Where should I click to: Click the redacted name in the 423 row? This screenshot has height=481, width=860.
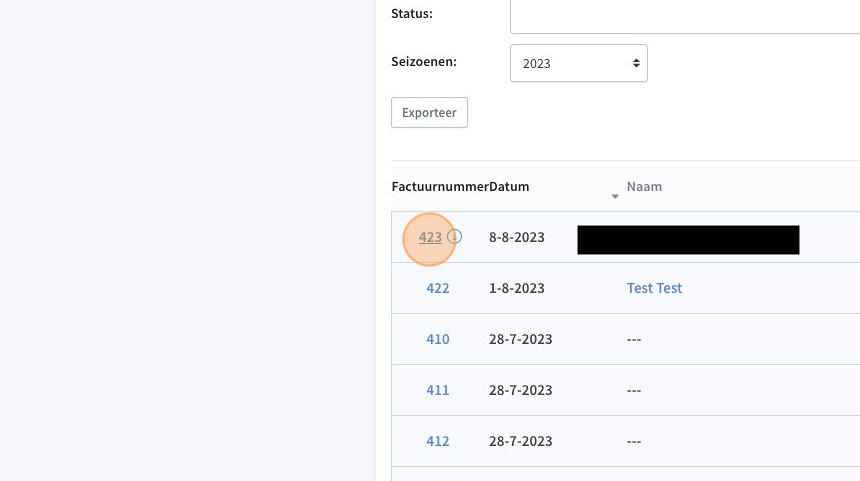688,240
